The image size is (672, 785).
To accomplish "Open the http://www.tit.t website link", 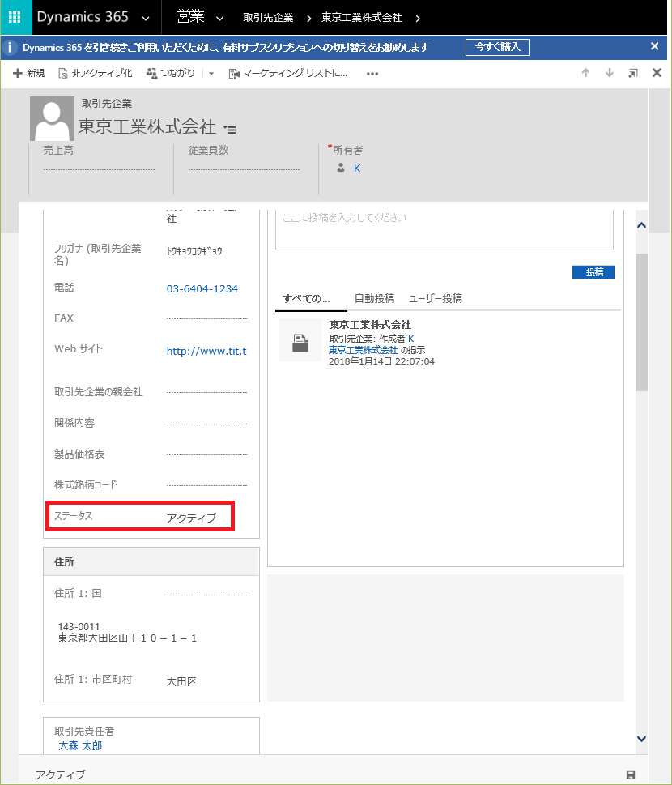I will (206, 351).
